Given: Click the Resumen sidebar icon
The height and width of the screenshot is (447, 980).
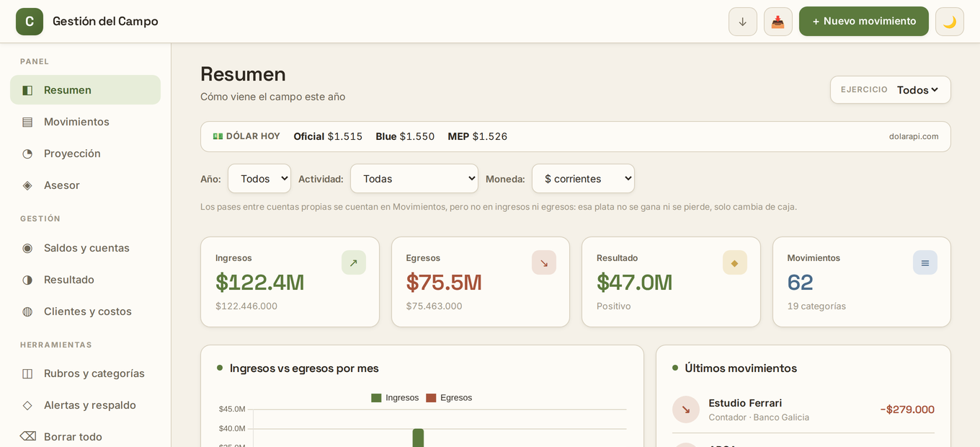Looking at the screenshot, I should [27, 90].
